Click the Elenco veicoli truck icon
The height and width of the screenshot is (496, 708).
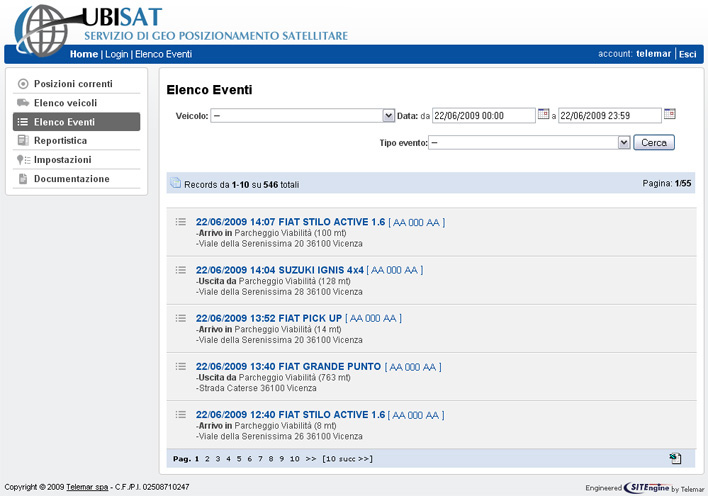tap(23, 103)
